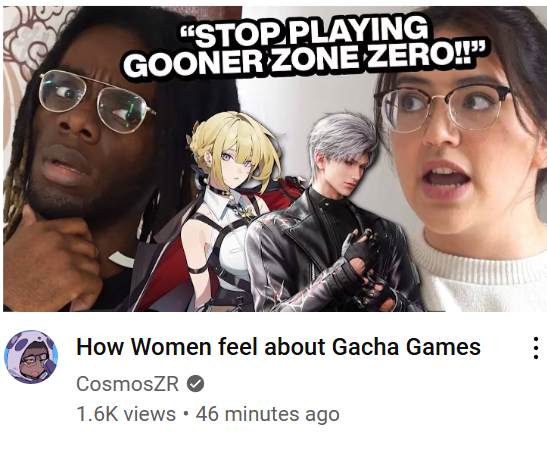Click the STOP PLAYING text on thumbnail
This screenshot has height=458, width=547.
(304, 33)
